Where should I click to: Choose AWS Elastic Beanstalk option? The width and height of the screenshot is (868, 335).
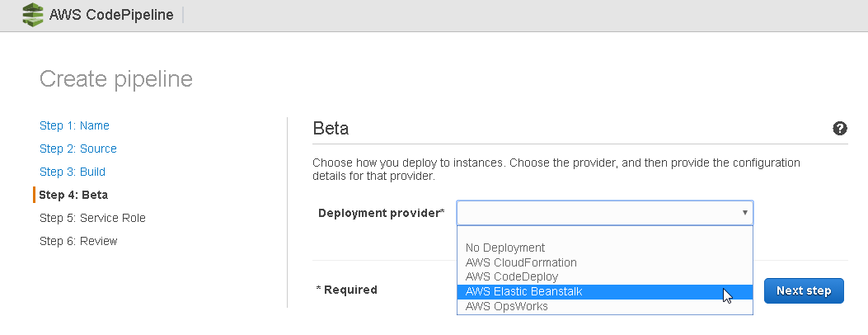(604, 292)
